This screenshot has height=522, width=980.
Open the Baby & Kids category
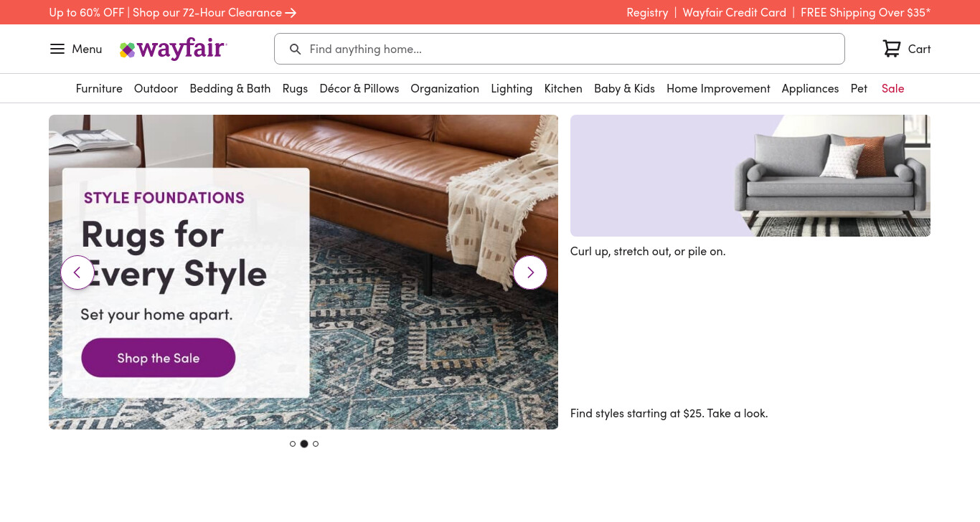click(624, 88)
